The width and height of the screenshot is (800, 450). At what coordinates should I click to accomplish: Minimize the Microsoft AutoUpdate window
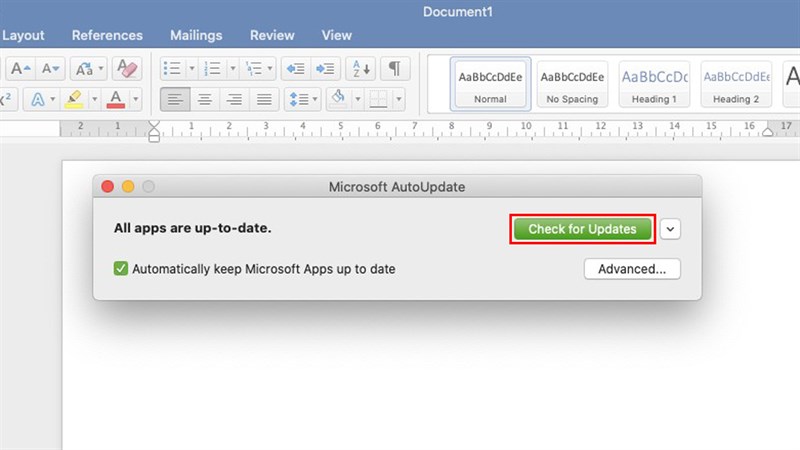(128, 187)
